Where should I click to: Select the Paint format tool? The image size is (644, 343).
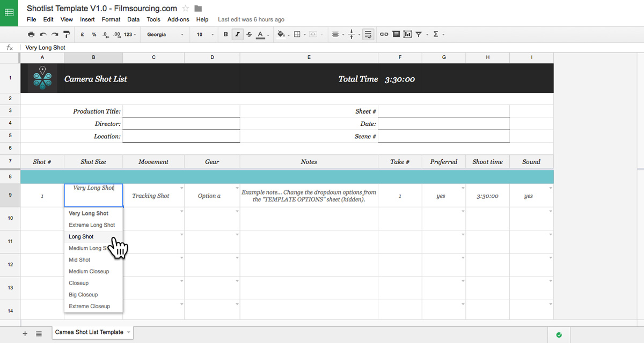click(x=67, y=34)
